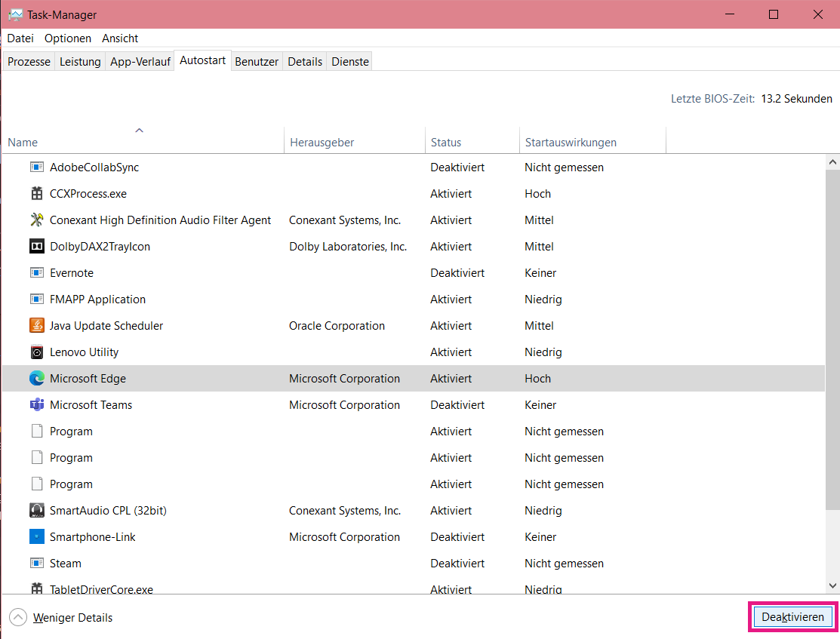
Task: Click the SmartAudio CPL headphone icon
Action: pos(37,511)
